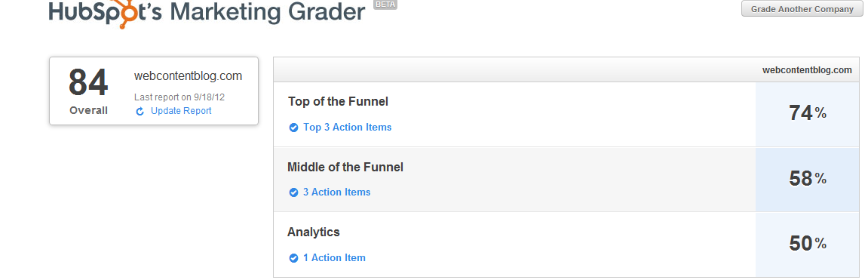
Task: Open the 1 Action Item link
Action: (334, 257)
